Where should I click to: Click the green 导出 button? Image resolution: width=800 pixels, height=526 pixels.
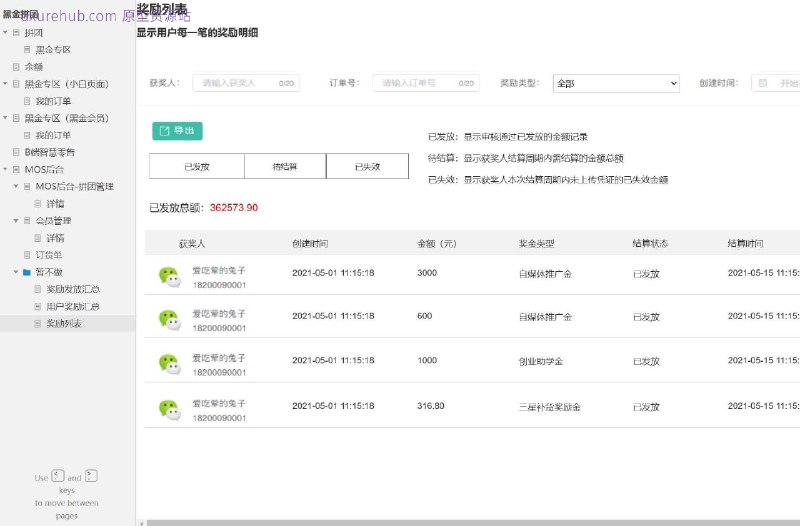[177, 131]
